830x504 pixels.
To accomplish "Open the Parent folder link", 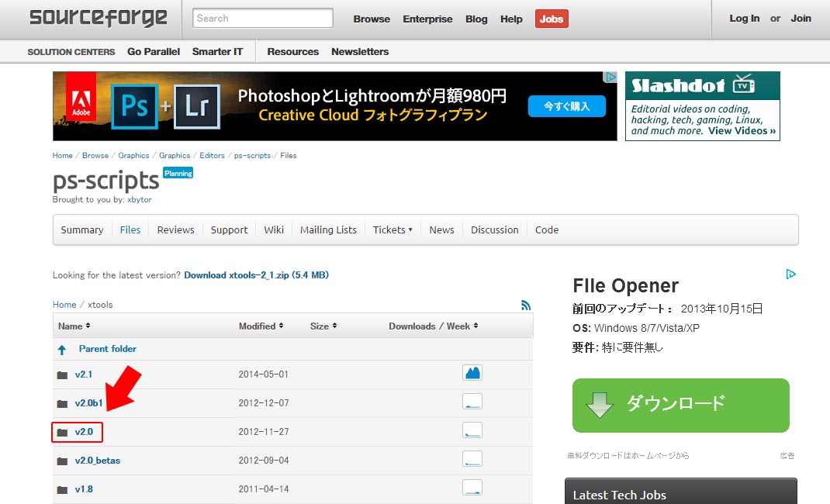I will click(108, 349).
